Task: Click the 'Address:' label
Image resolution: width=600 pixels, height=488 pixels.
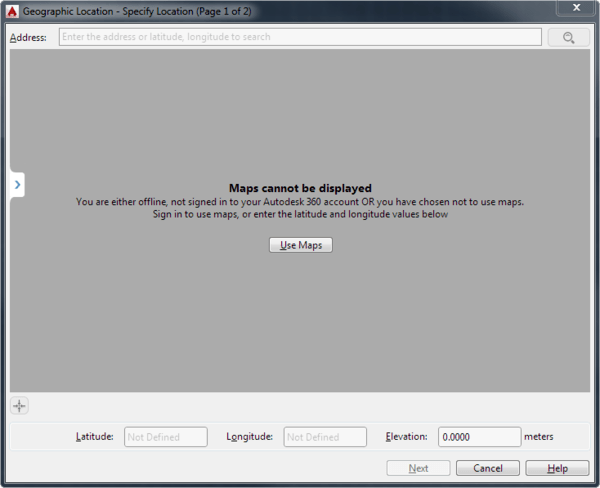Action: tap(28, 38)
